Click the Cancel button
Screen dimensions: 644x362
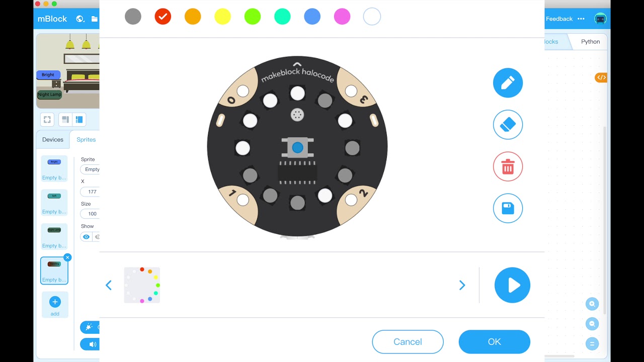coord(408,342)
